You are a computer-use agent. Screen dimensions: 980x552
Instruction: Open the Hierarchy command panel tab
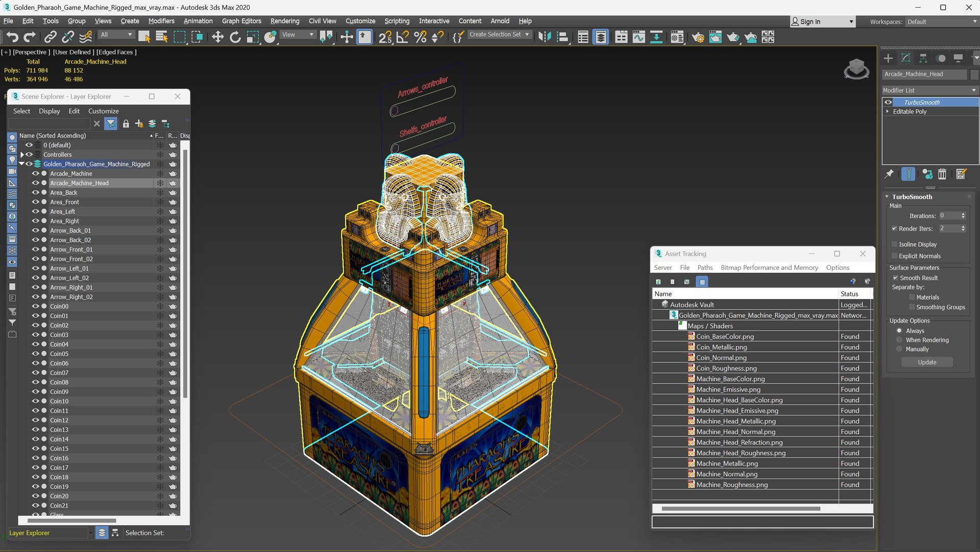[923, 58]
